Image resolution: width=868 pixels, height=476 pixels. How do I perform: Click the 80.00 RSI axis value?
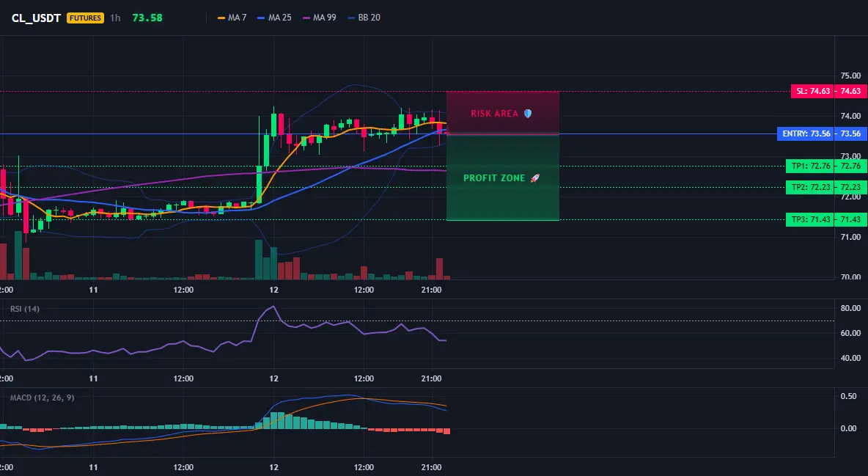pos(850,308)
